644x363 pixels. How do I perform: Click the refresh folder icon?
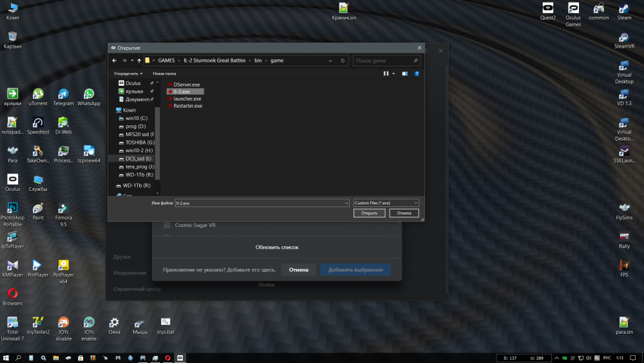[343, 61]
